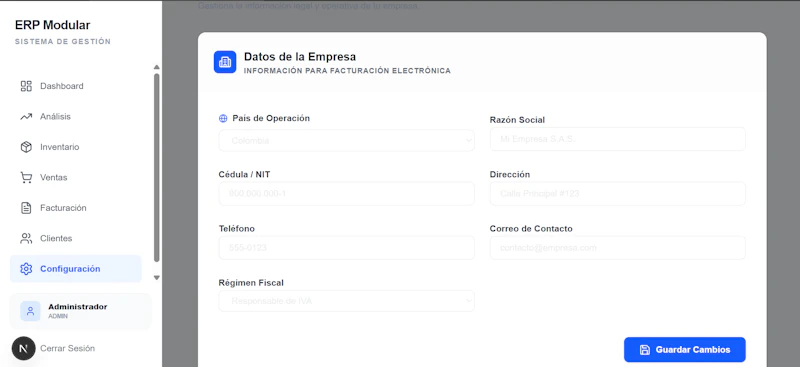Viewport: 800px width, 367px height.
Task: Click Cerrar Sesión to log out
Action: coord(67,348)
